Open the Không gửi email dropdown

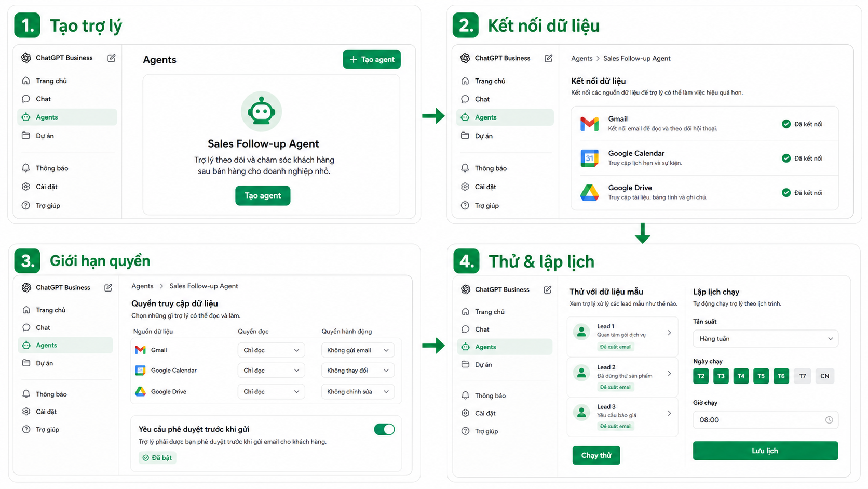358,350
